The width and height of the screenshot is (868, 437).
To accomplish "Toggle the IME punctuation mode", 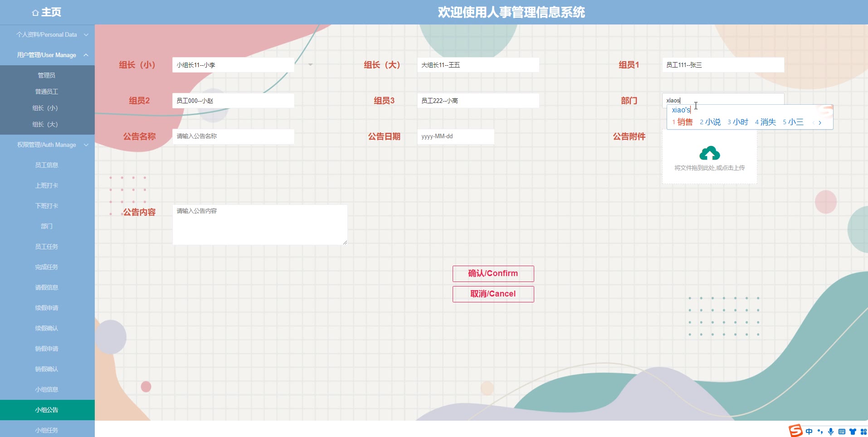I will coord(820,432).
